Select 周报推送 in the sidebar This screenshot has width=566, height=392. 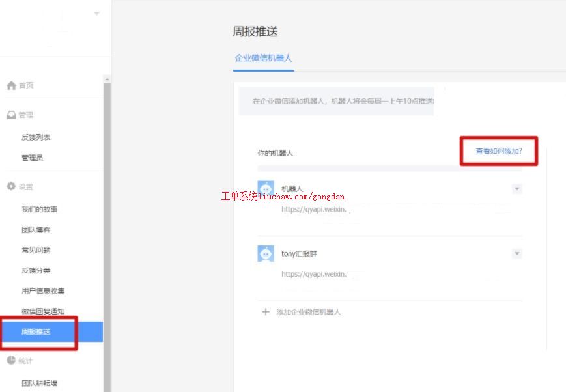tap(36, 332)
